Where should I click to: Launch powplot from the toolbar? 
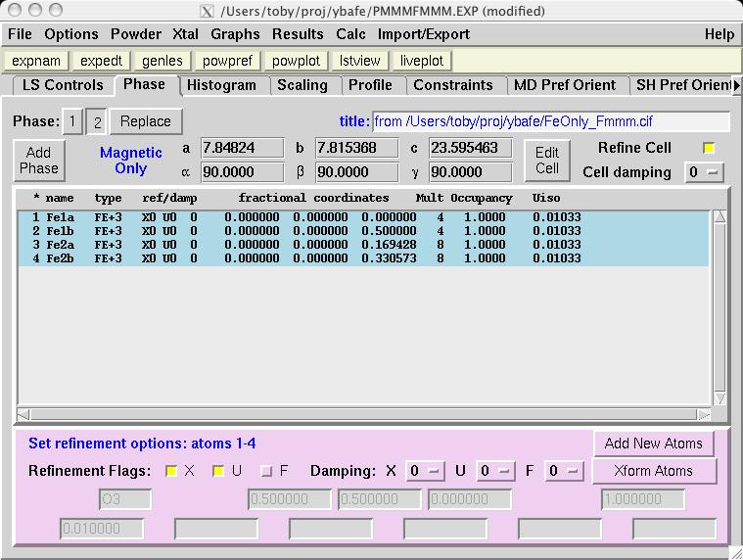tap(296, 61)
